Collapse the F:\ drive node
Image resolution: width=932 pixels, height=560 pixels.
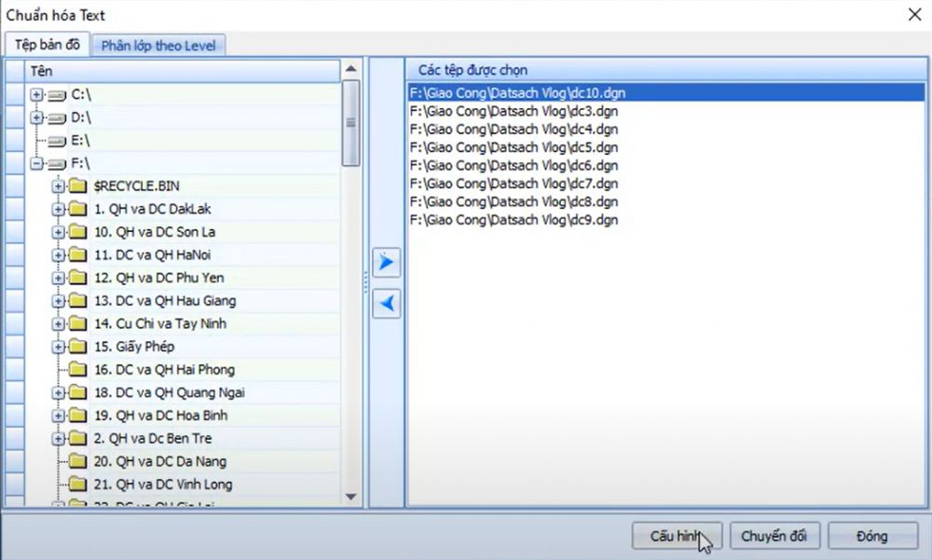[35, 163]
